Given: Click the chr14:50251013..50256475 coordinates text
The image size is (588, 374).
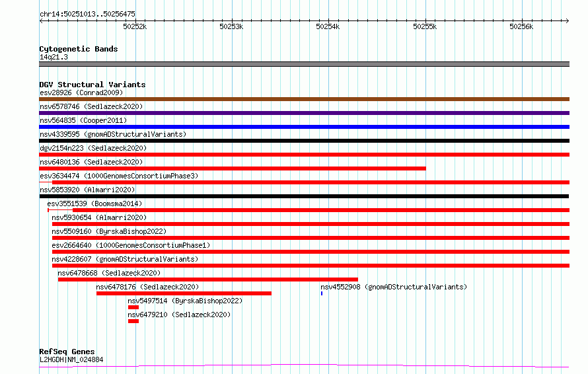Looking at the screenshot, I should coord(87,14).
